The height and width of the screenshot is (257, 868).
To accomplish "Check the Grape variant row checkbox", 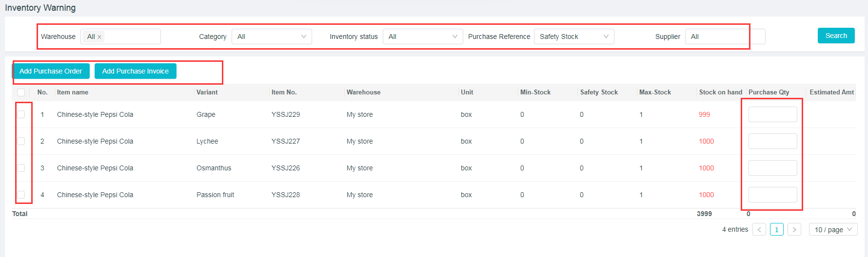I will click(21, 114).
